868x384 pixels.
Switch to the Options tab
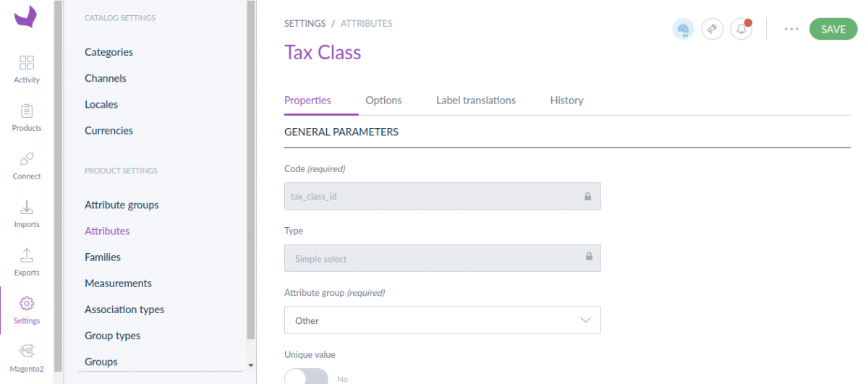[383, 101]
